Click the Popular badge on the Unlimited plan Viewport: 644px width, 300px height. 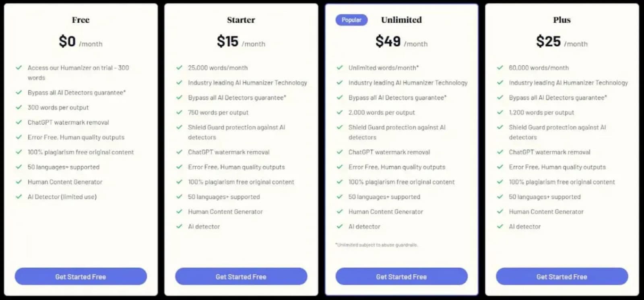click(351, 20)
